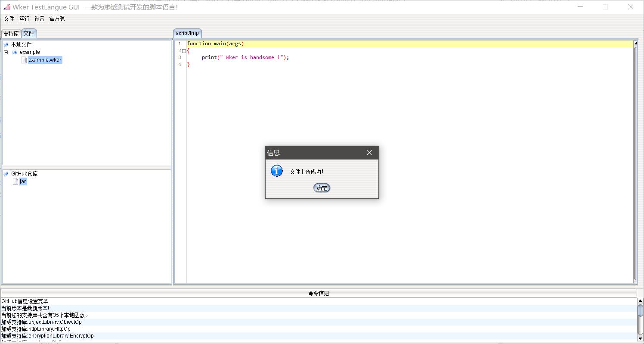The height and width of the screenshot is (344, 644).
Task: Click the command log scrollbar thumb
Action: point(640,310)
